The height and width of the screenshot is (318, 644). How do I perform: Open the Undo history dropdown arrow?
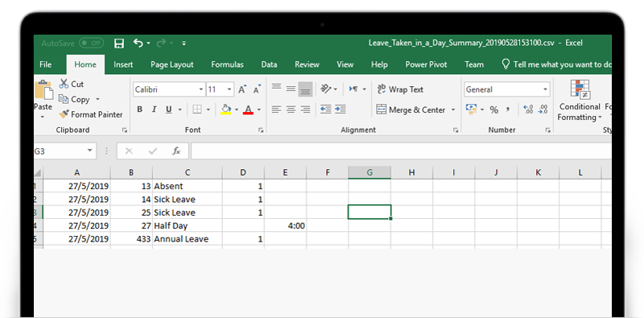[x=149, y=43]
